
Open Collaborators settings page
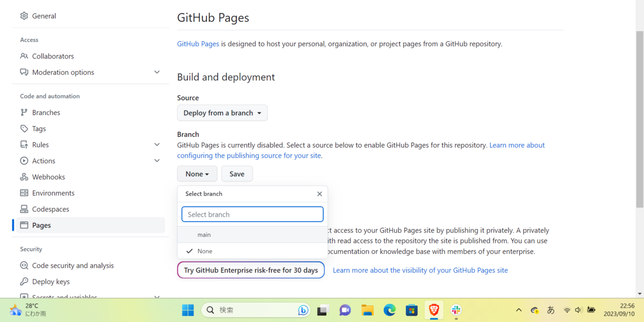[x=53, y=56]
